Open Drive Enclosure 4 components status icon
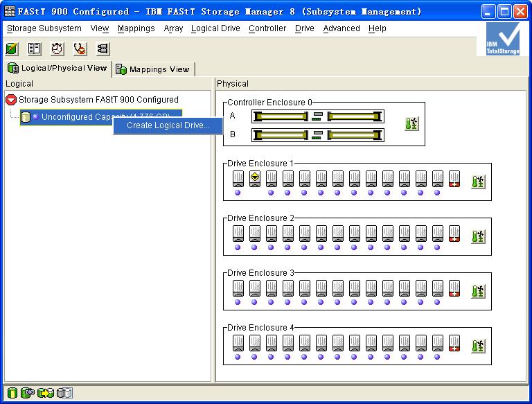The width and height of the screenshot is (532, 404). 478,346
